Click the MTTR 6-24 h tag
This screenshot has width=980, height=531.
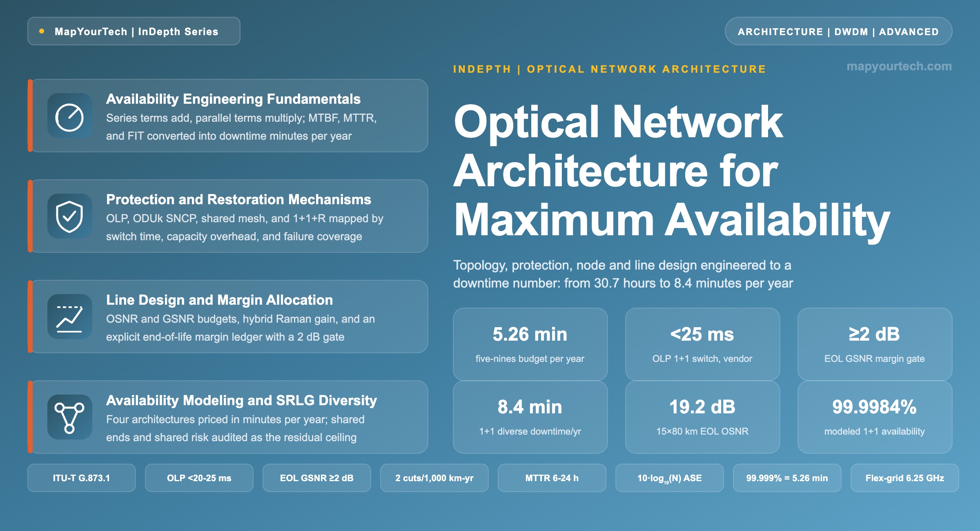[552, 478]
